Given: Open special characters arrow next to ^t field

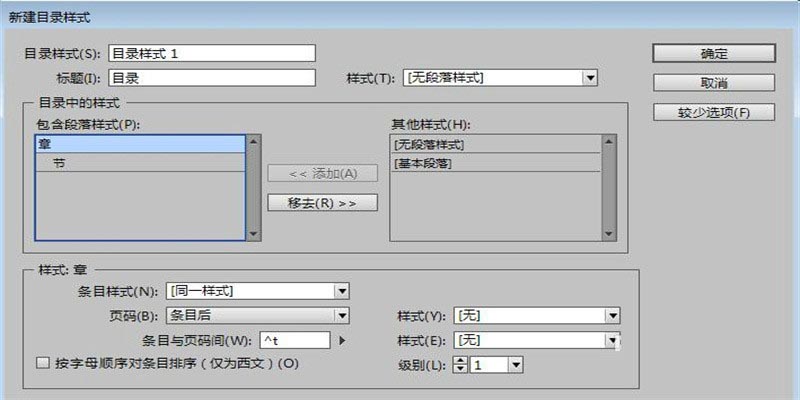Looking at the screenshot, I should click(342, 340).
